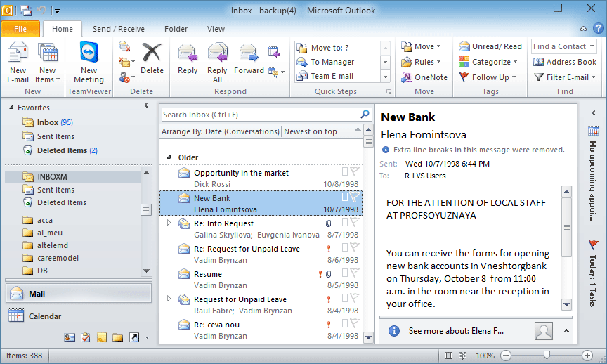Forward the selected email

tap(249, 58)
